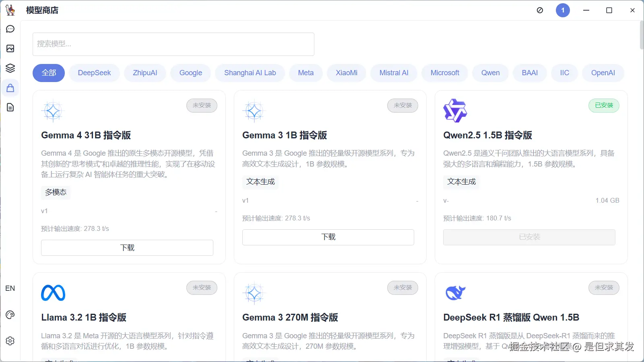Click the 多模态 tag on Gemma 4 card
The width and height of the screenshot is (644, 362).
(x=56, y=192)
